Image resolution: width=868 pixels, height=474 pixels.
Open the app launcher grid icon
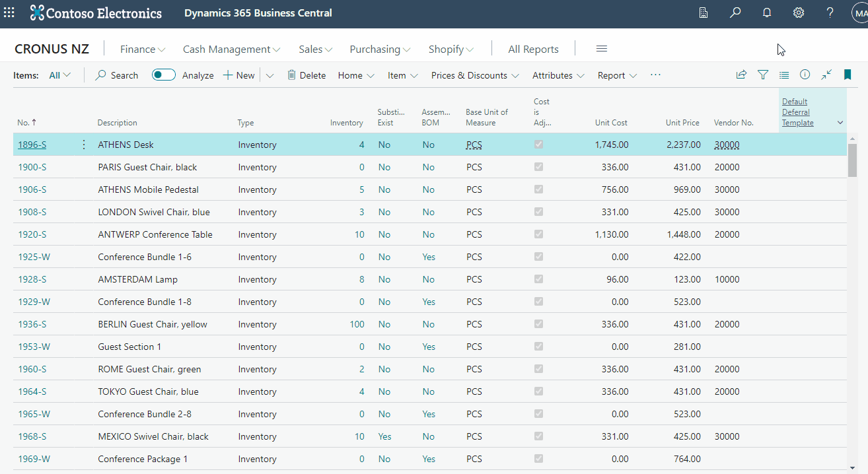tap(9, 13)
